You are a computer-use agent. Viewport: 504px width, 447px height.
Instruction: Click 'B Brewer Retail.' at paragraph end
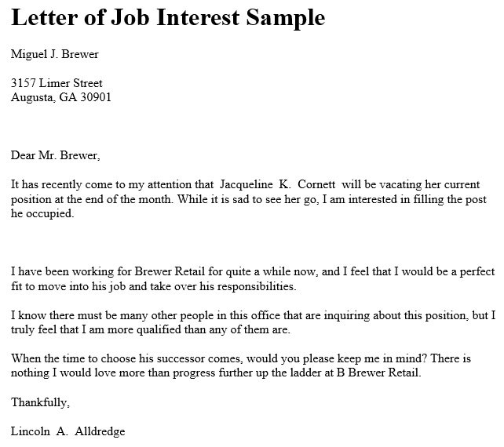tap(378, 372)
